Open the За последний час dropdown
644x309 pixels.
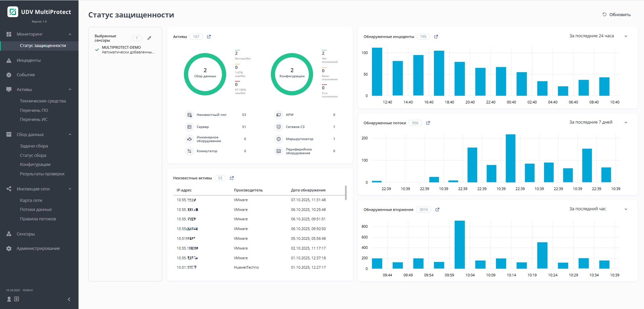click(598, 209)
